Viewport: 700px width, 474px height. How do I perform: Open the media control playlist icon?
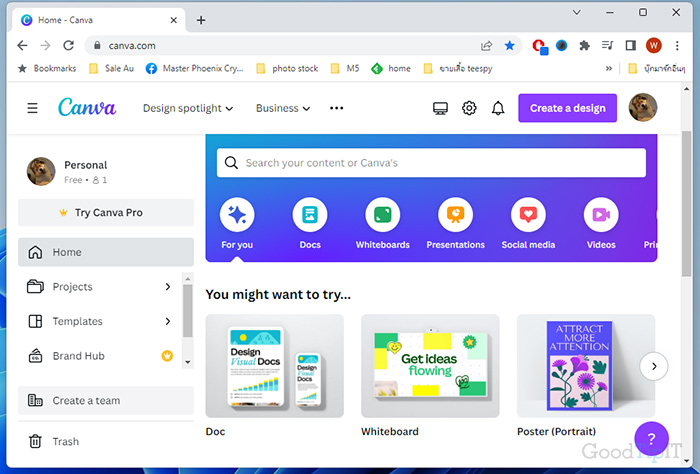pyautogui.click(x=607, y=46)
